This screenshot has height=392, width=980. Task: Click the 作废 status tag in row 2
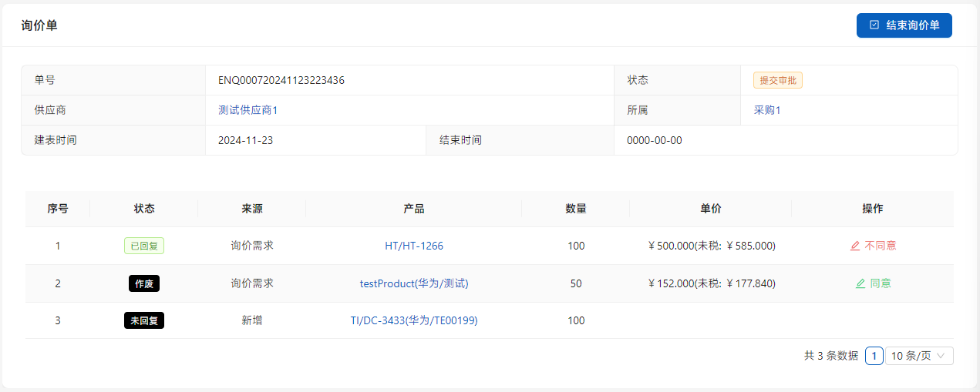144,283
